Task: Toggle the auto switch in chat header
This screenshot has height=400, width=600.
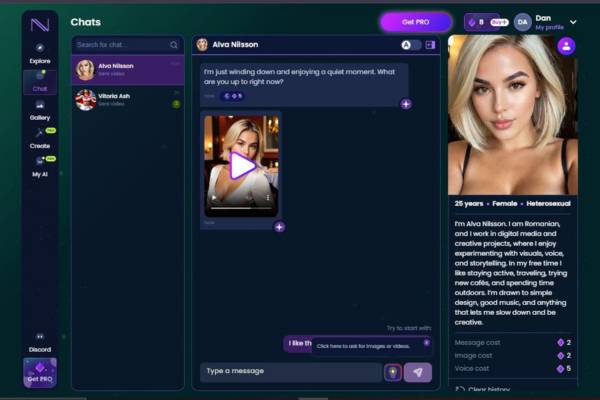Action: tap(411, 45)
